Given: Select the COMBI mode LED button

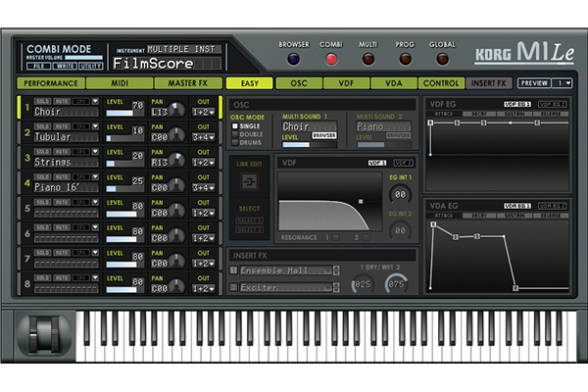Looking at the screenshot, I should 331,59.
